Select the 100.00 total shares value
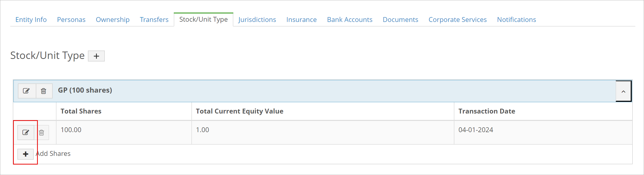 (x=71, y=130)
